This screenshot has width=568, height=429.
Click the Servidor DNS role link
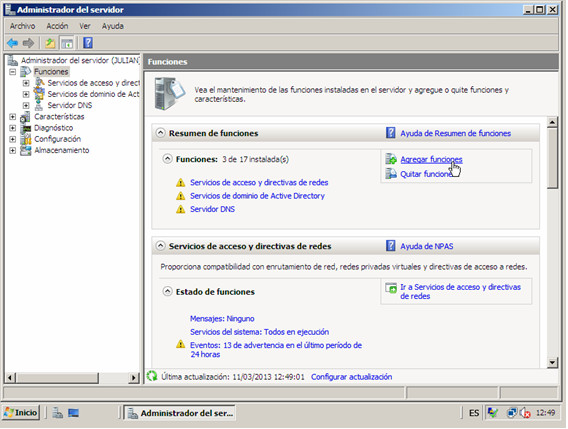[212, 209]
